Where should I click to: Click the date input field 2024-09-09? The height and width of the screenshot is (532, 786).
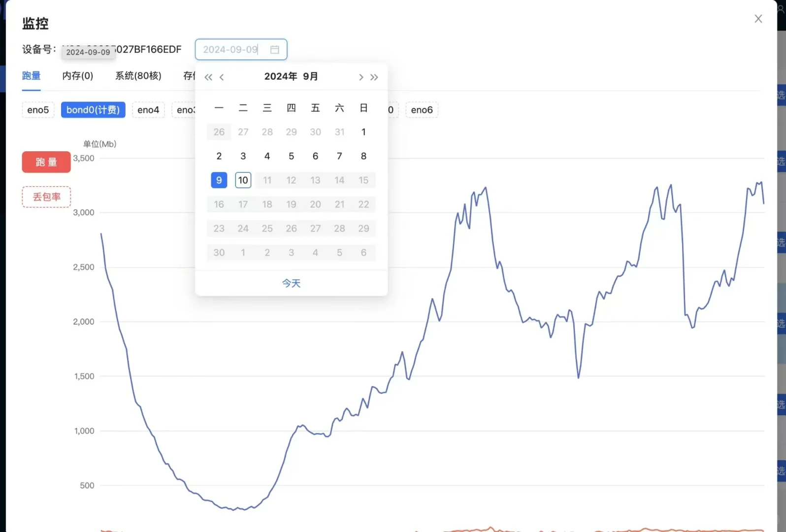[x=241, y=49]
